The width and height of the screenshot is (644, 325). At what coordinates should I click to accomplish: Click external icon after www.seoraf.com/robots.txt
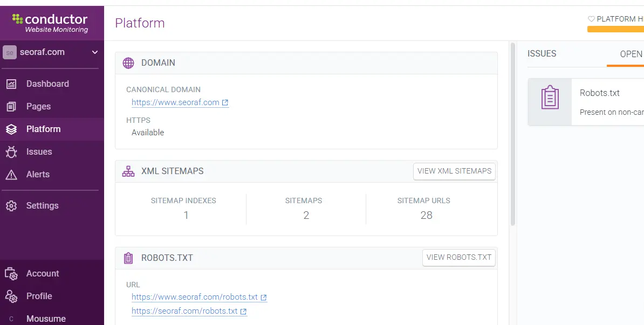(264, 297)
